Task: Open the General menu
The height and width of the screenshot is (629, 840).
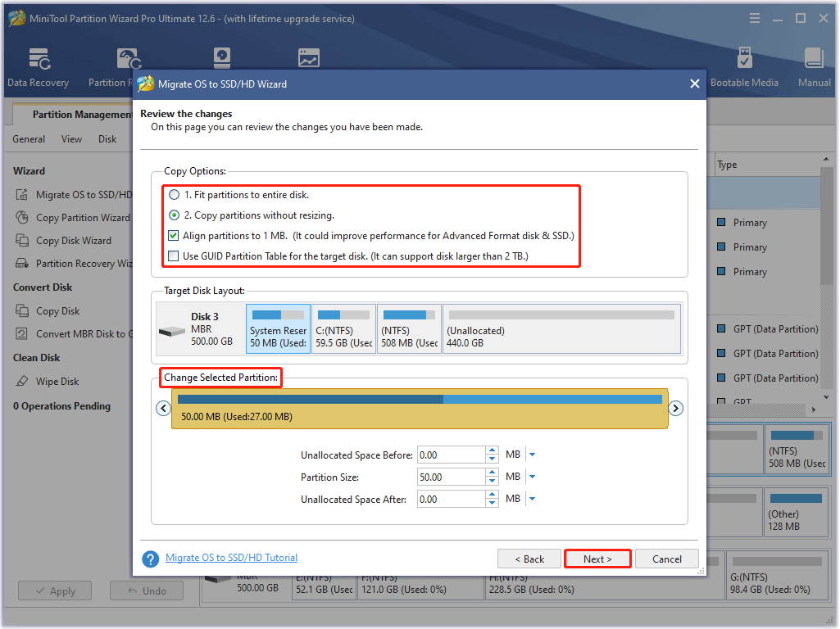Action: point(29,139)
